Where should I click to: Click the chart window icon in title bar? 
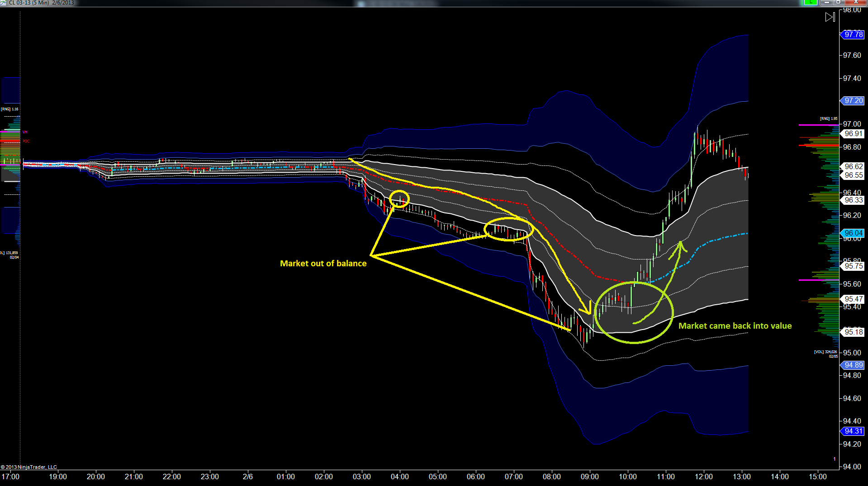[x=3, y=2]
